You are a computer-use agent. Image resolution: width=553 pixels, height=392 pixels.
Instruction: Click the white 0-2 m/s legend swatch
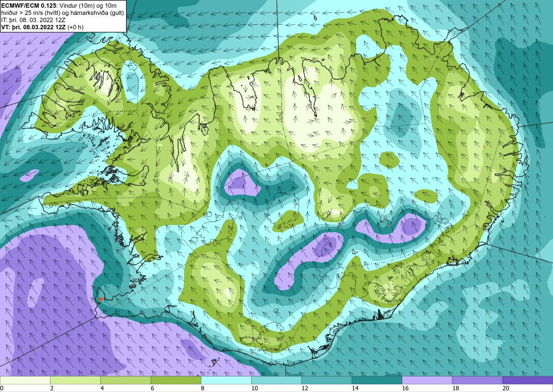click(25, 380)
